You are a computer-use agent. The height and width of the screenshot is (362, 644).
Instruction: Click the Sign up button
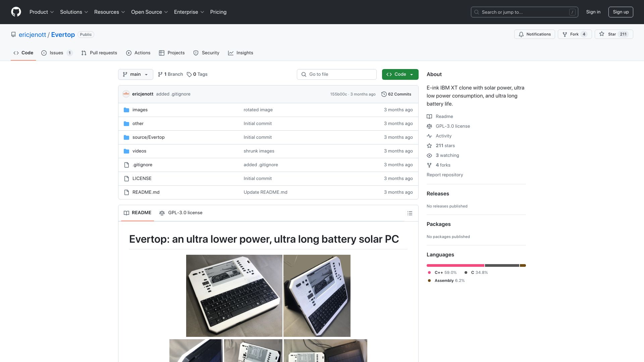click(621, 12)
